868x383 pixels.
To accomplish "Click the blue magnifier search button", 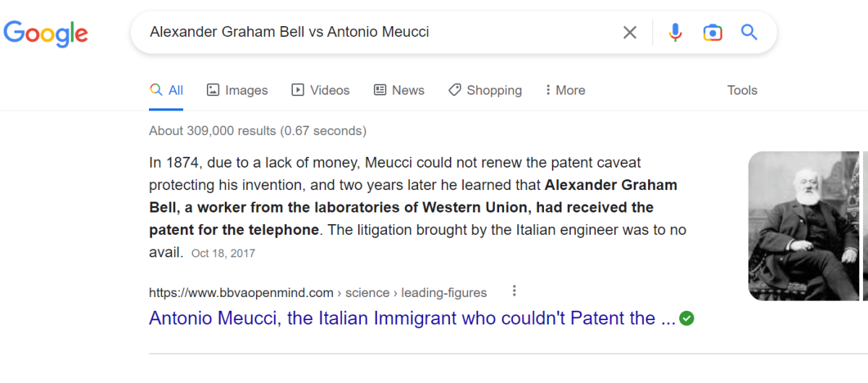I will [x=749, y=33].
